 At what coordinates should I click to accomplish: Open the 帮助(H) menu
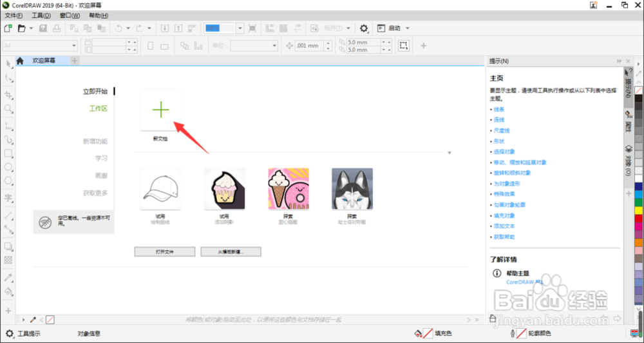coord(99,15)
